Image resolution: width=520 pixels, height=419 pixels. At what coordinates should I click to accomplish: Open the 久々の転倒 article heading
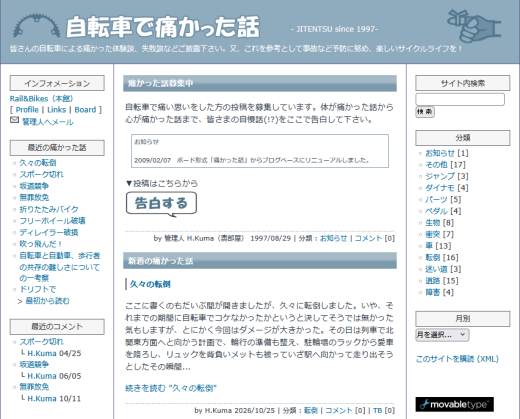click(150, 284)
